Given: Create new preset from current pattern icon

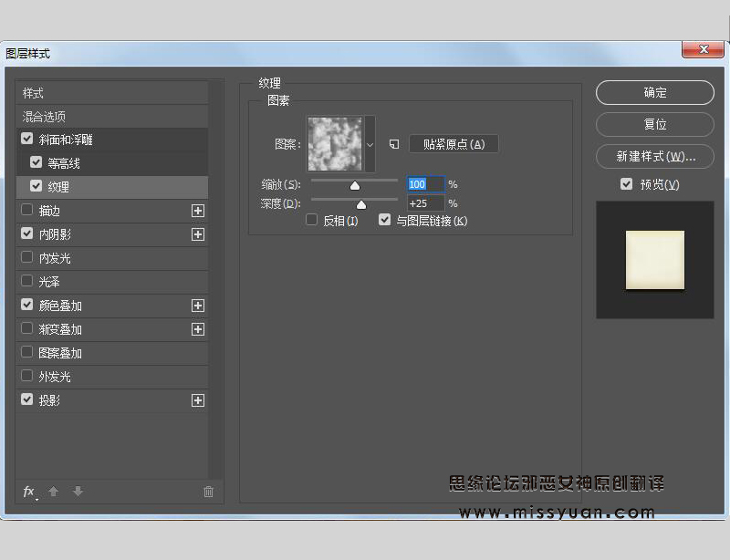Looking at the screenshot, I should pos(394,144).
